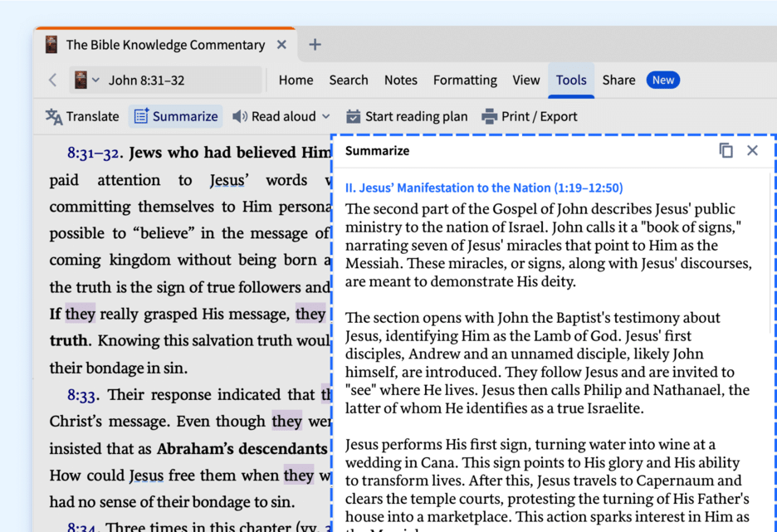Click the 8:31–32 verse reference link

(x=93, y=153)
